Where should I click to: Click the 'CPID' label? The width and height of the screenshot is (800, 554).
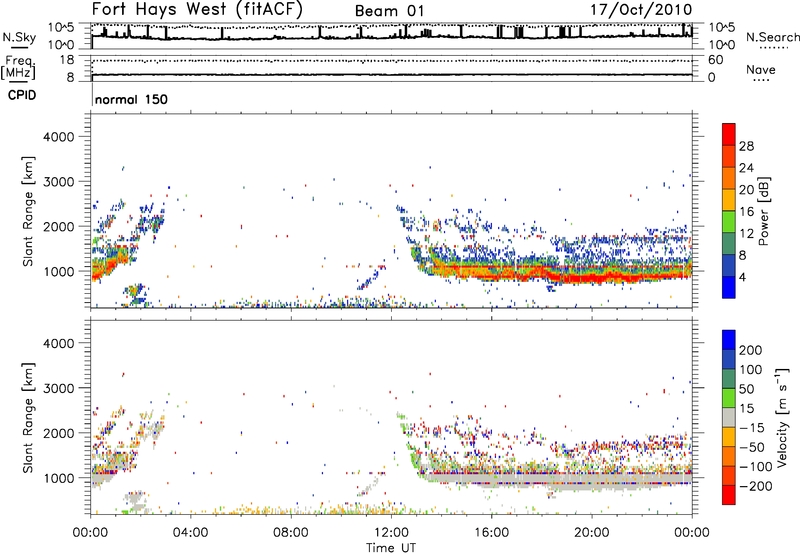coord(22,95)
